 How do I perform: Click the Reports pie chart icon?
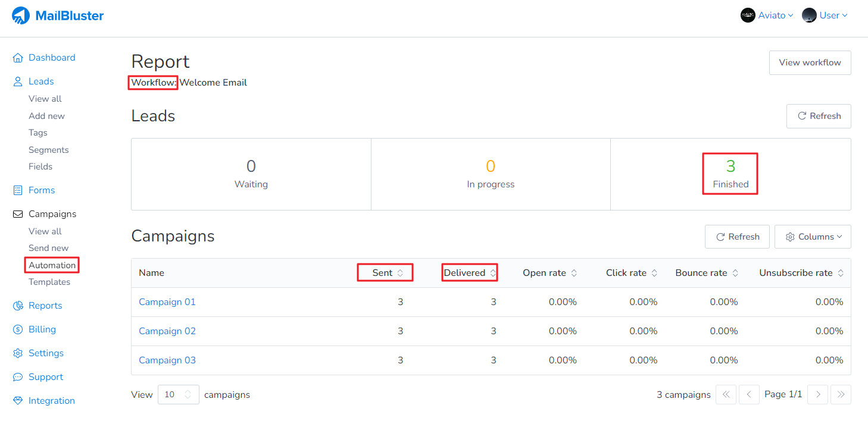pyautogui.click(x=18, y=306)
